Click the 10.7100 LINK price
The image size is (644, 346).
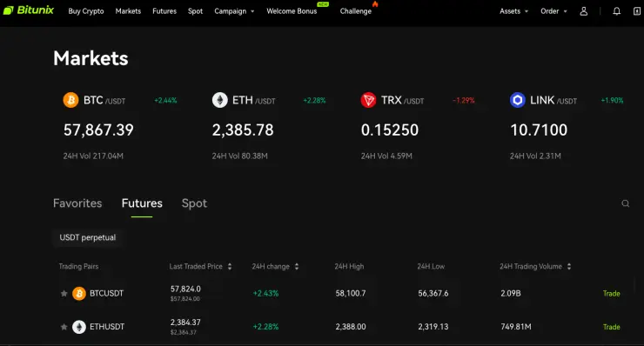tap(539, 130)
